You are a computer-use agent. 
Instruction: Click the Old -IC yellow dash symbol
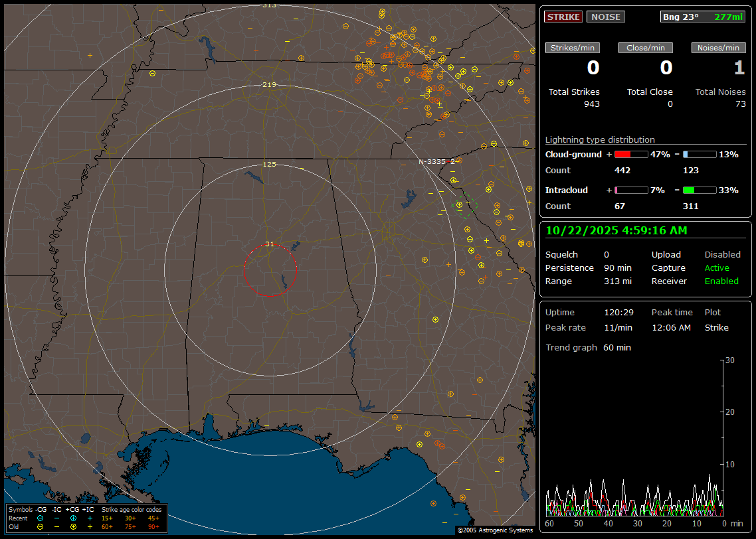pyautogui.click(x=56, y=526)
